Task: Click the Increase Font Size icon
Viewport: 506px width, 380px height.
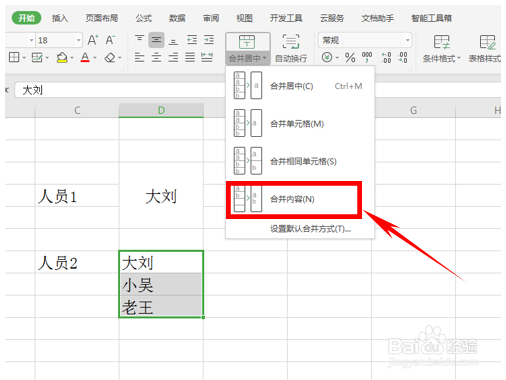Action: point(93,40)
